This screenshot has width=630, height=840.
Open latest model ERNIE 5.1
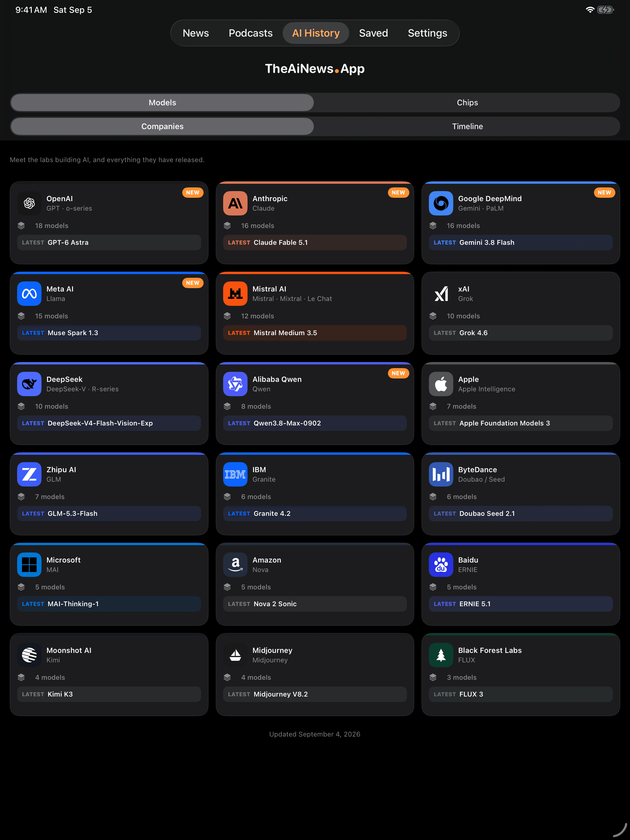[x=521, y=604]
